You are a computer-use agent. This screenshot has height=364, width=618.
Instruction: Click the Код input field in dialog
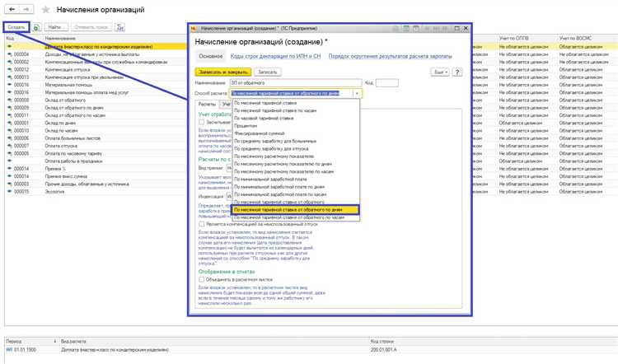[x=387, y=83]
